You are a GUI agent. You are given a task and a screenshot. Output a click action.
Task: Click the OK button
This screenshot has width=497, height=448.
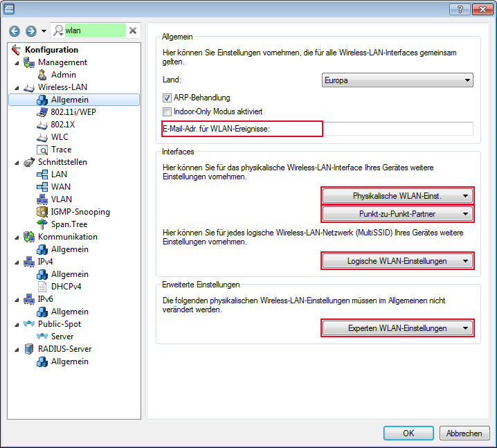[x=408, y=433]
